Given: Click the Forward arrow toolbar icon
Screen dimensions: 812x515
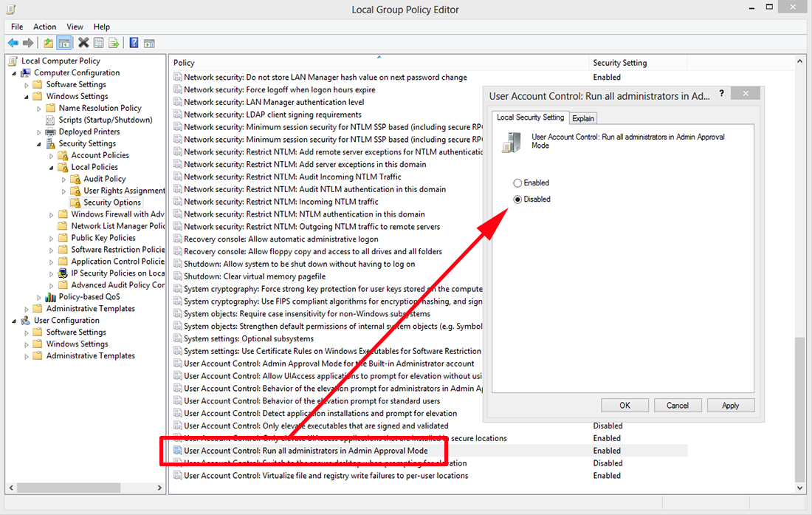Looking at the screenshot, I should click(28, 43).
